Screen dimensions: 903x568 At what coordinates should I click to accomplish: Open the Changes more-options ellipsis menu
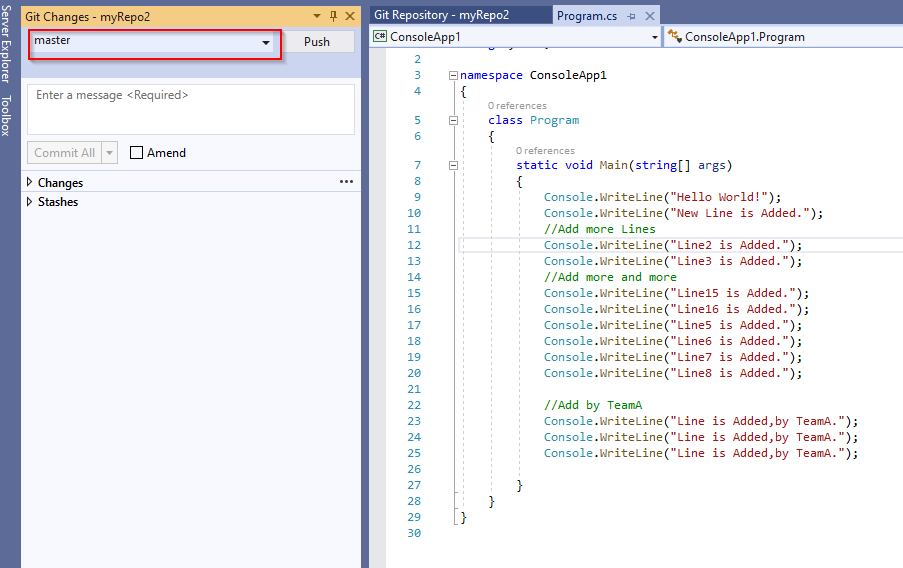(x=346, y=181)
